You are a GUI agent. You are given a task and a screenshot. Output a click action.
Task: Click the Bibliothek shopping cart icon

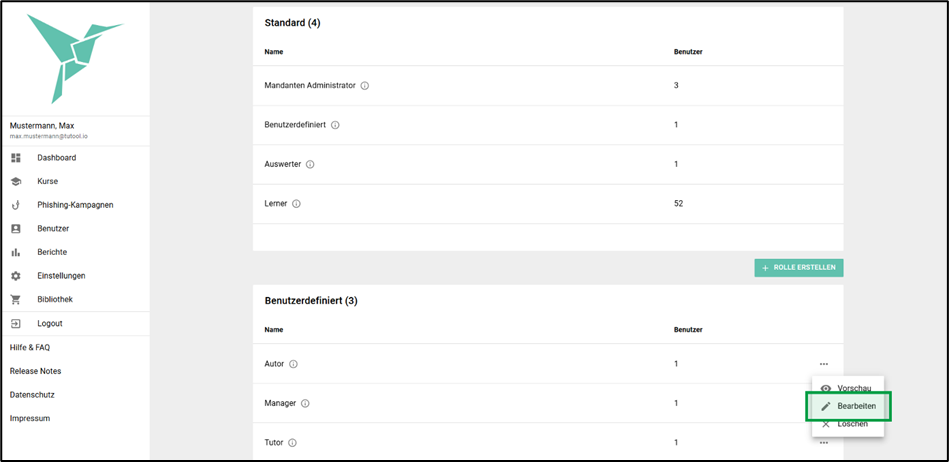[x=16, y=300]
